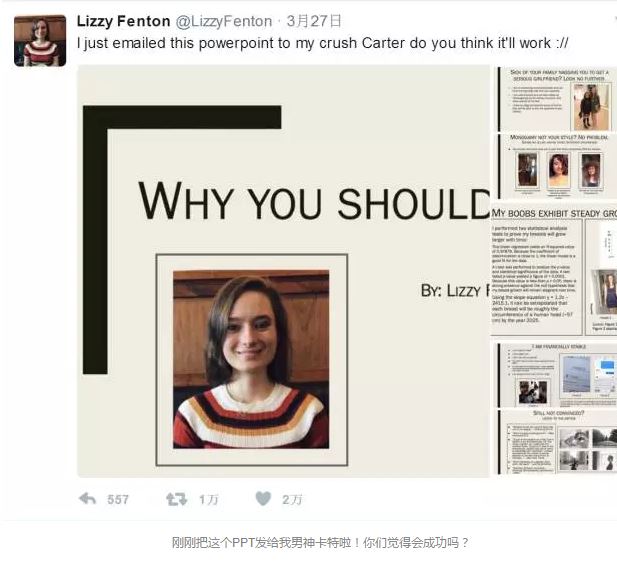Click the framed portrait photo in title slide
617x562 pixels.
pyautogui.click(x=251, y=360)
